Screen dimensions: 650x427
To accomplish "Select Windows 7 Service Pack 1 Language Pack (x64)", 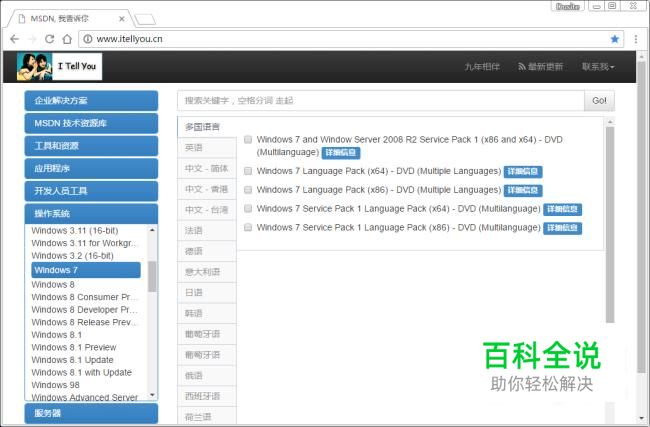I will tap(247, 209).
